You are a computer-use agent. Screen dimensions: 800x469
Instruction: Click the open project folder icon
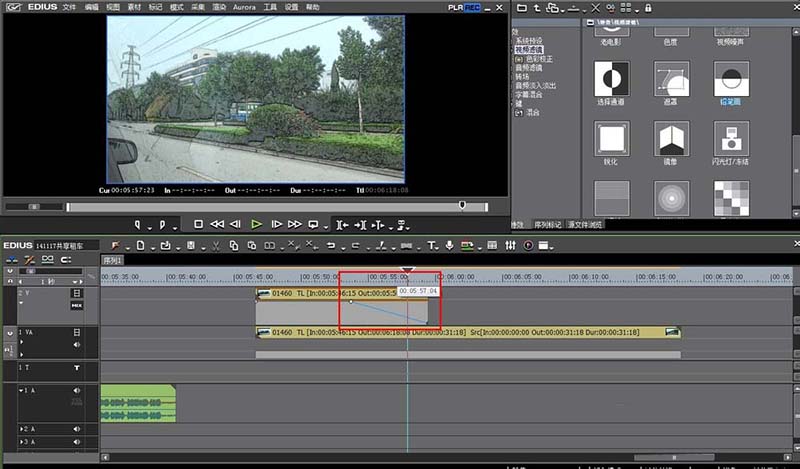[165, 246]
